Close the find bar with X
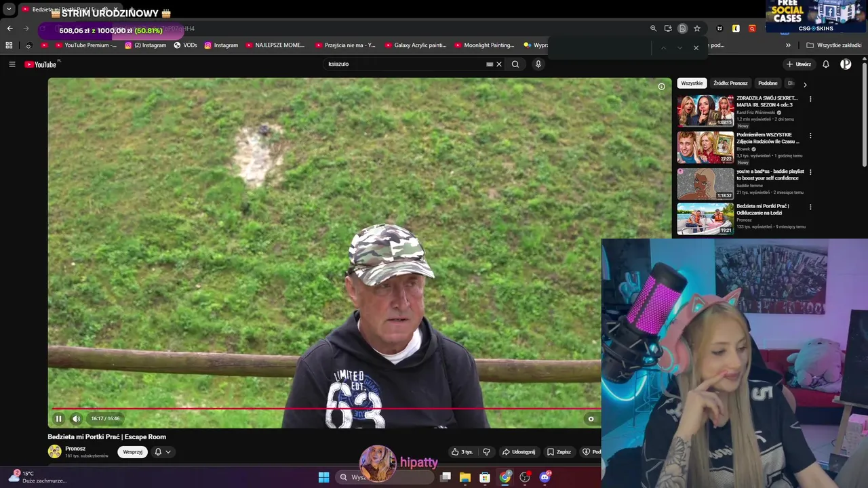Screen dimensions: 868x488 coord(696,47)
